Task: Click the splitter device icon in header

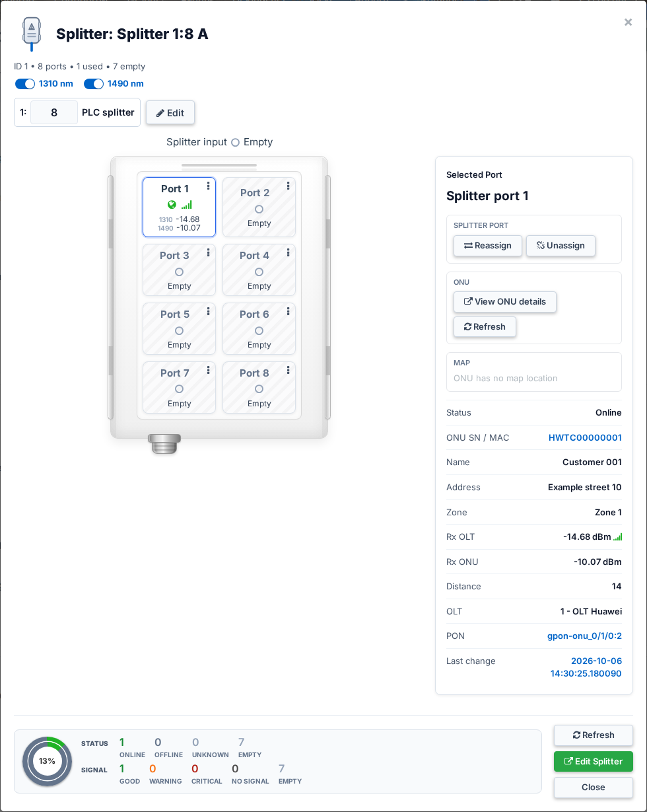Action: [x=31, y=34]
